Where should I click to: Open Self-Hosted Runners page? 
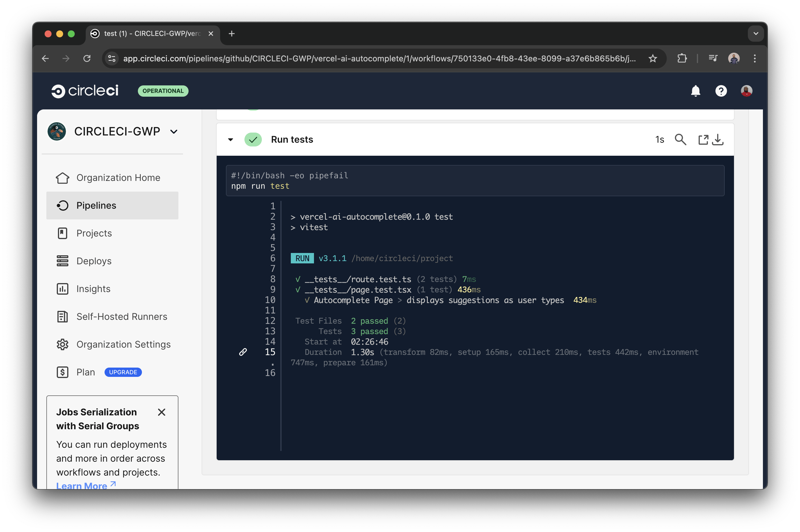(121, 316)
